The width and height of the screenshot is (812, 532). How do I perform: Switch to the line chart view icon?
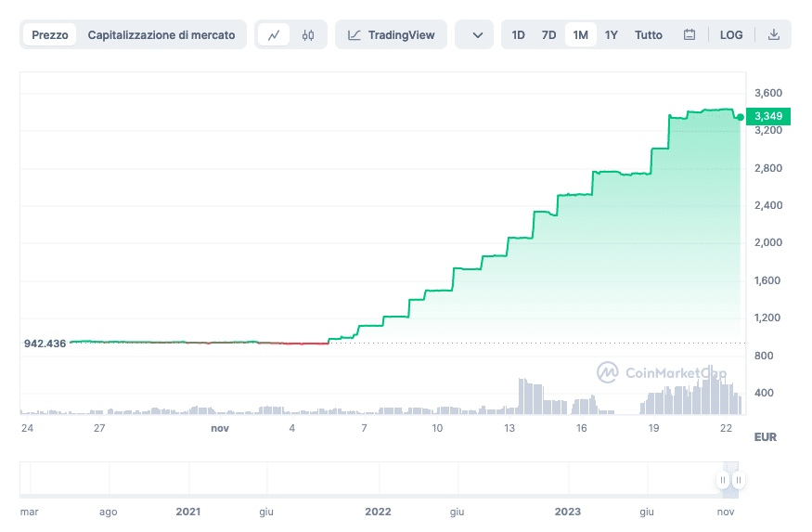[274, 35]
